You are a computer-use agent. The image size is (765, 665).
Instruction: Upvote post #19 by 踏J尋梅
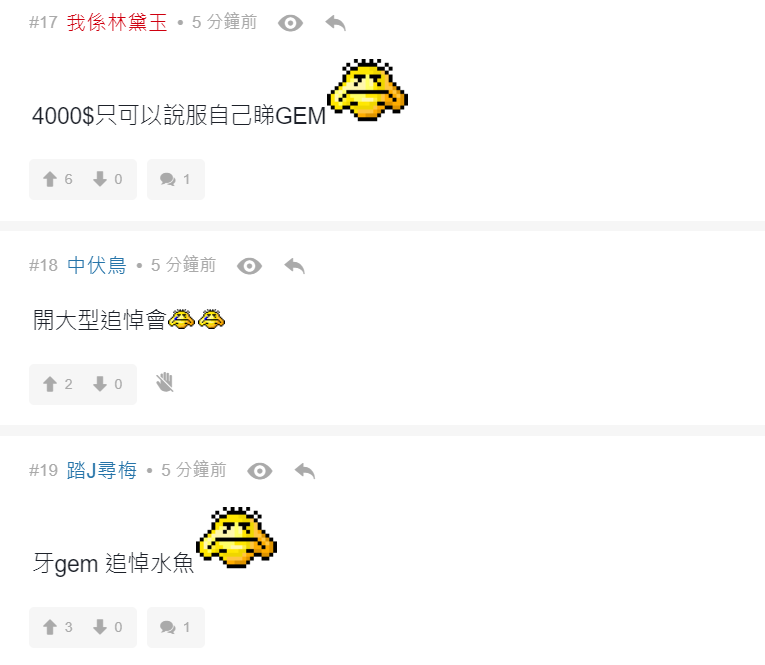(58, 627)
